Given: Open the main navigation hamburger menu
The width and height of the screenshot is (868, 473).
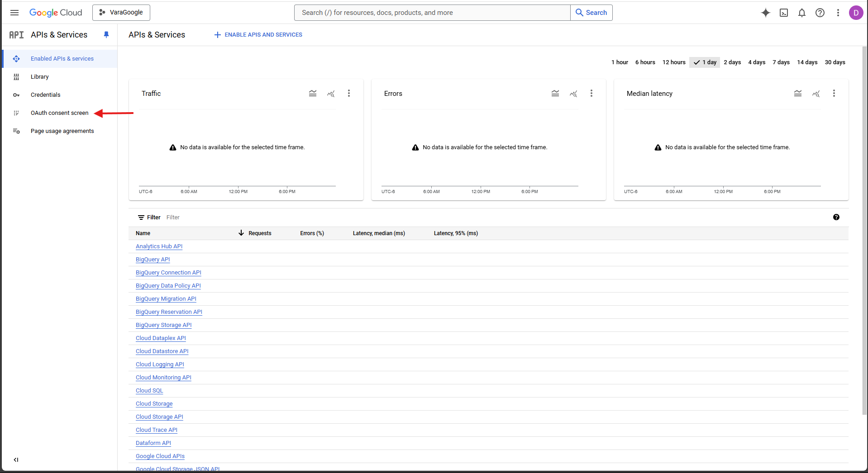Looking at the screenshot, I should (x=14, y=13).
